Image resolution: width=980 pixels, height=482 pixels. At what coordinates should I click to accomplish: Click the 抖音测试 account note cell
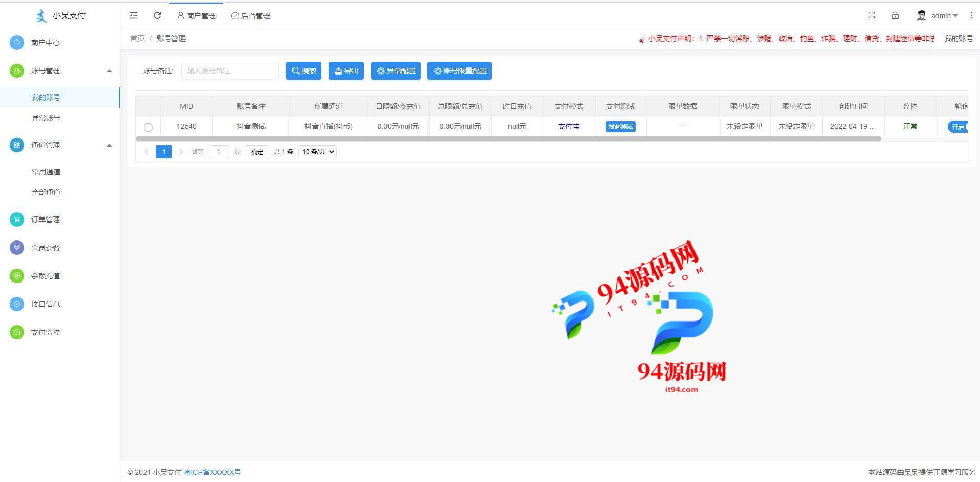point(251,126)
